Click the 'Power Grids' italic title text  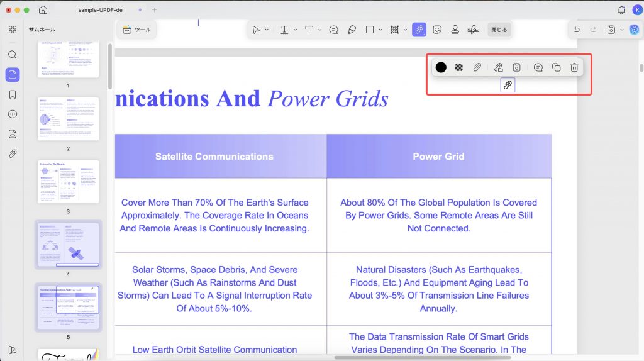328,99
